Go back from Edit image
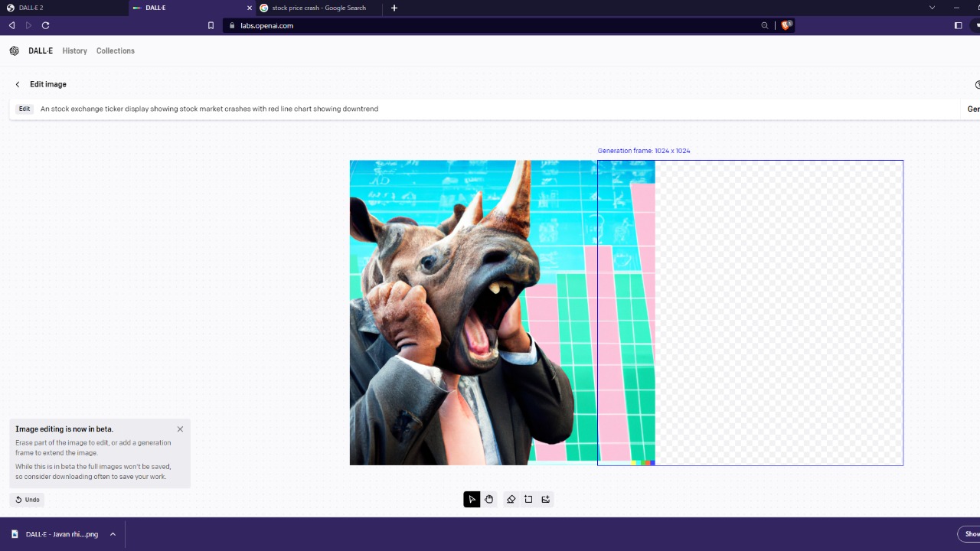This screenshot has height=551, width=980. coord(18,84)
